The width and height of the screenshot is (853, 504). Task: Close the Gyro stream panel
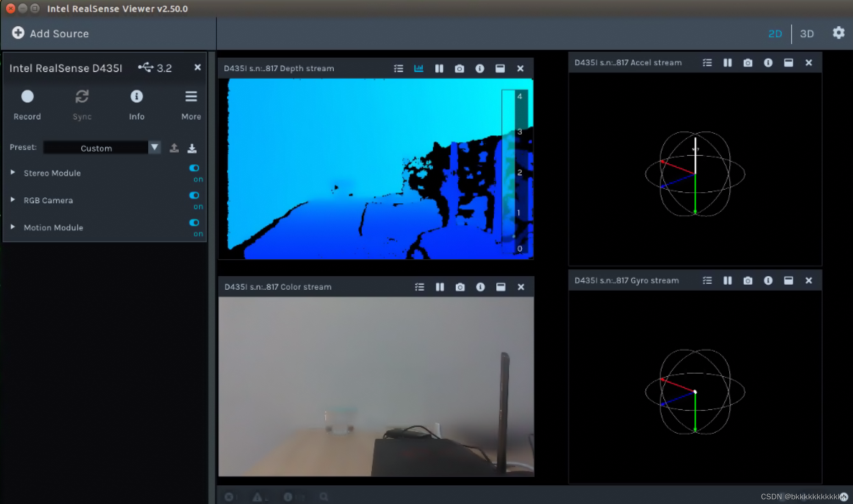tap(809, 280)
